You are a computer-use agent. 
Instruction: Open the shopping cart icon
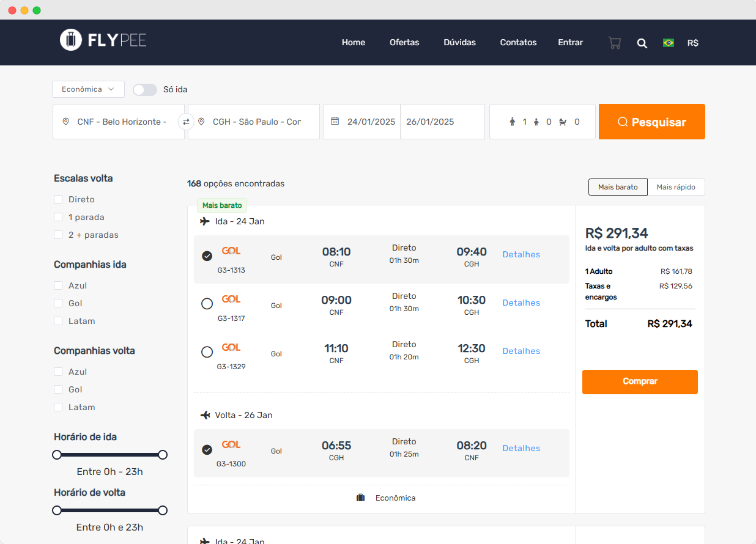click(614, 43)
